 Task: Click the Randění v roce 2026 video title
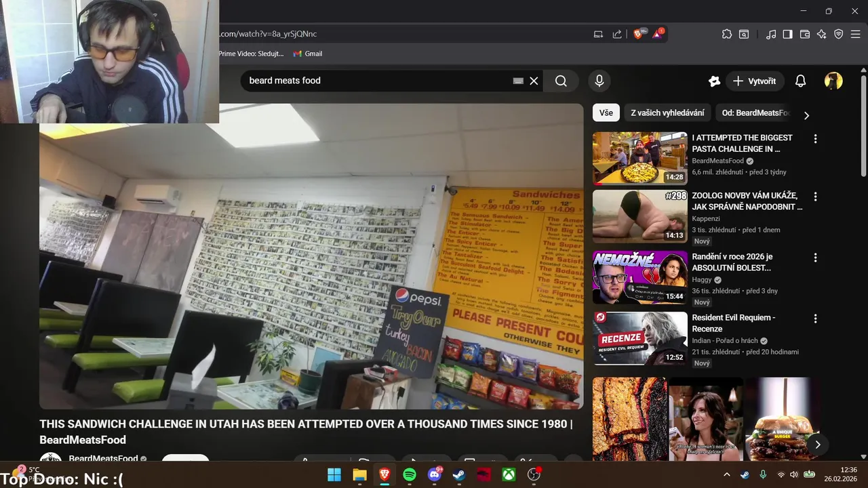click(732, 262)
